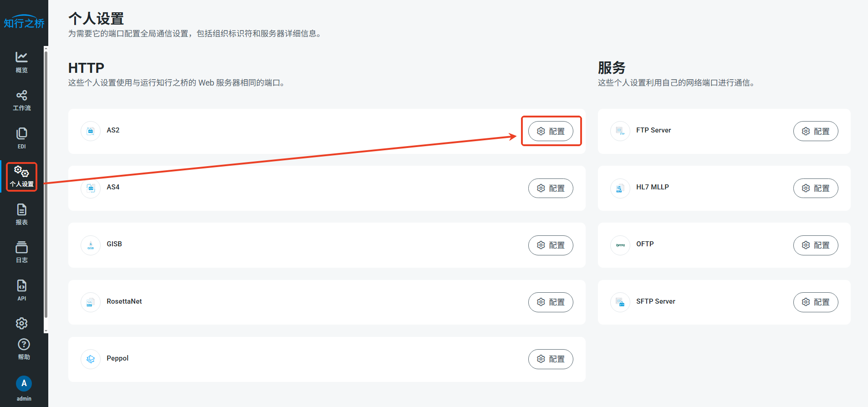Configure the FTP Server service
Screen dimensions: 868x407
coord(815,131)
